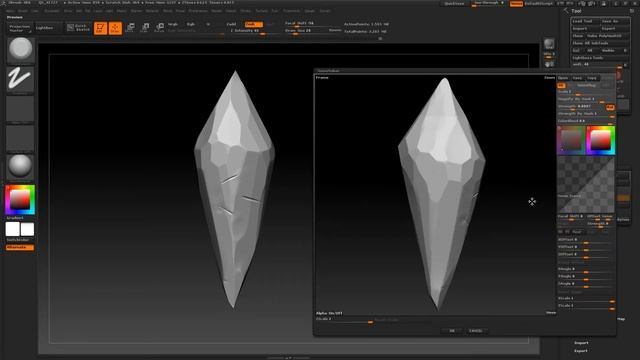
Task: Adjust the YAngle slider
Action: 586,277
